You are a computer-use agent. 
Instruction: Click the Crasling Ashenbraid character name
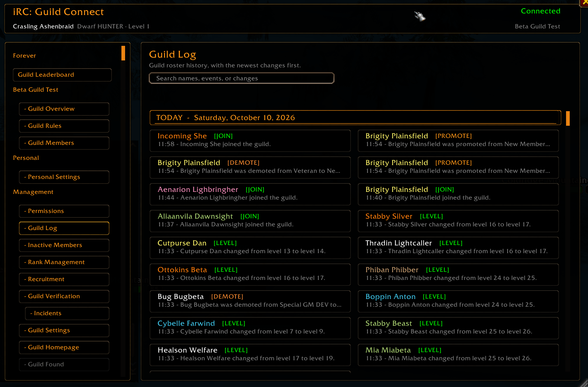(x=43, y=26)
